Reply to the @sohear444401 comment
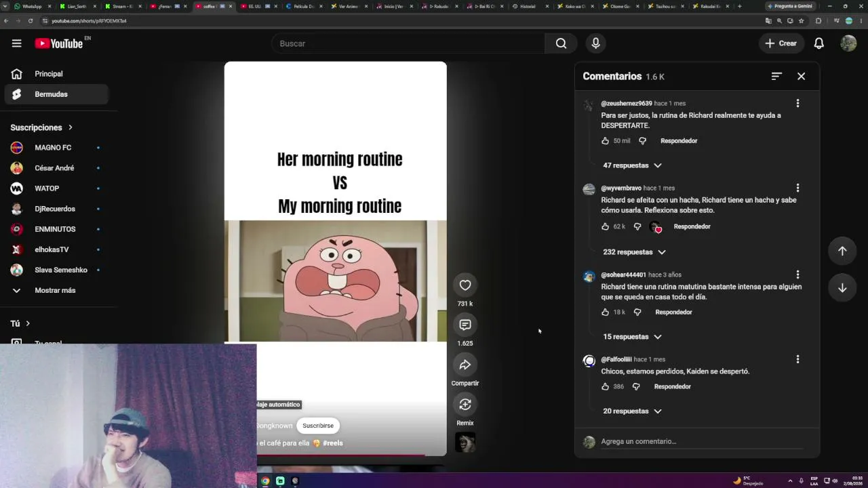This screenshot has height=488, width=868. point(673,312)
